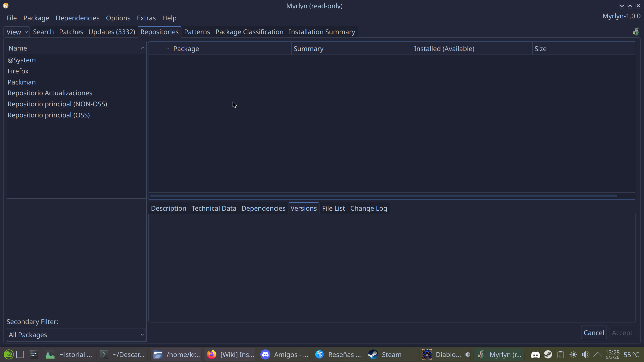Open the Dependencies menu
Image resolution: width=644 pixels, height=362 pixels.
[77, 18]
